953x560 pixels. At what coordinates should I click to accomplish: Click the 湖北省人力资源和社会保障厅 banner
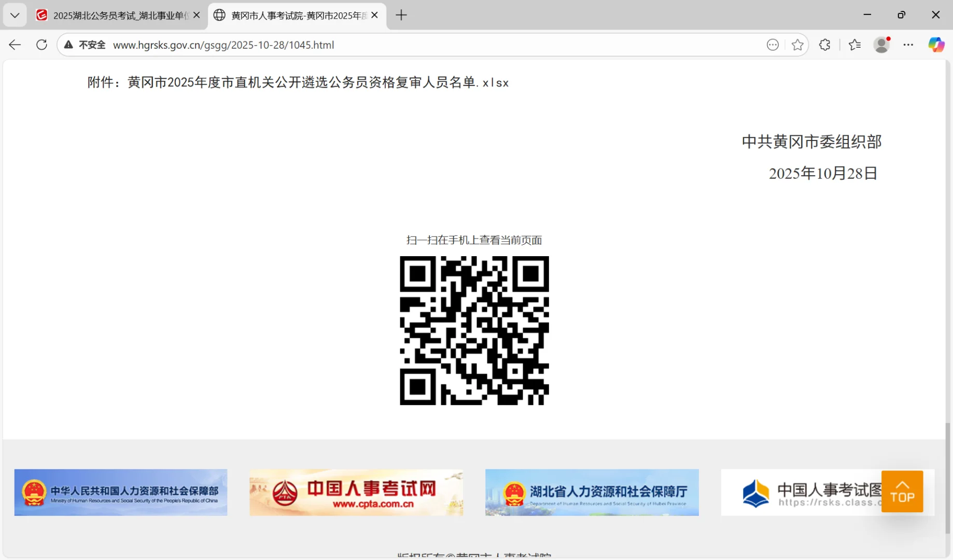pos(591,492)
